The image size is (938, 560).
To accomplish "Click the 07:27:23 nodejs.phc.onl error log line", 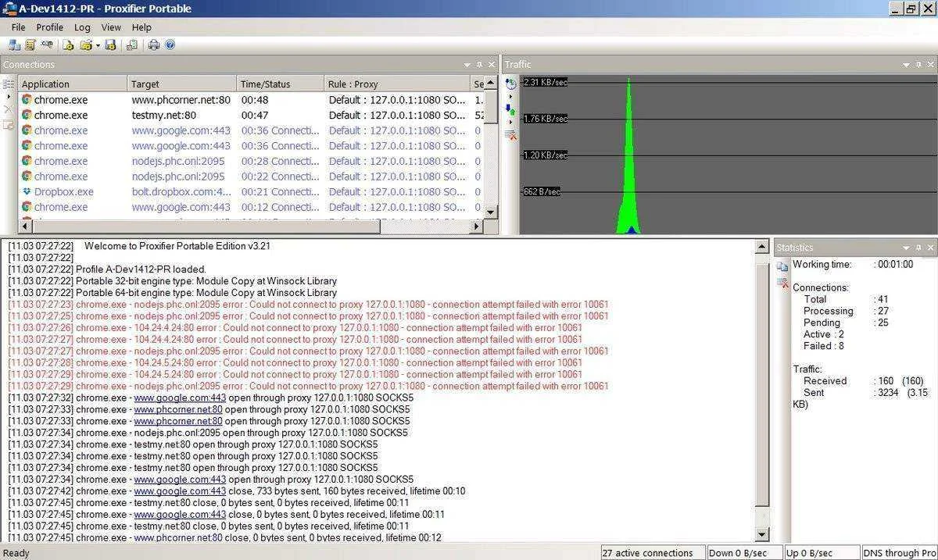I will tap(308, 304).
